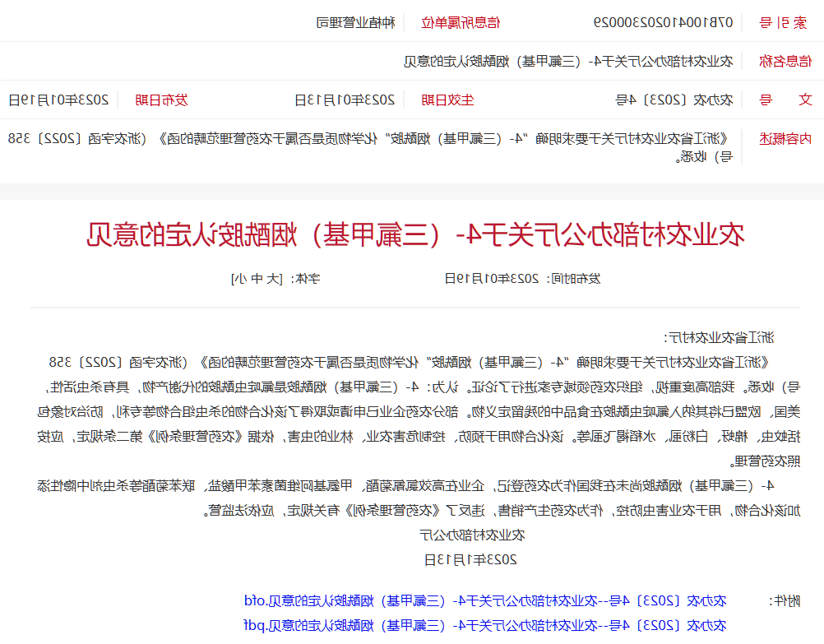824x644 pixels.
Task: Click the 附件 attachments label
Action: click(x=783, y=600)
